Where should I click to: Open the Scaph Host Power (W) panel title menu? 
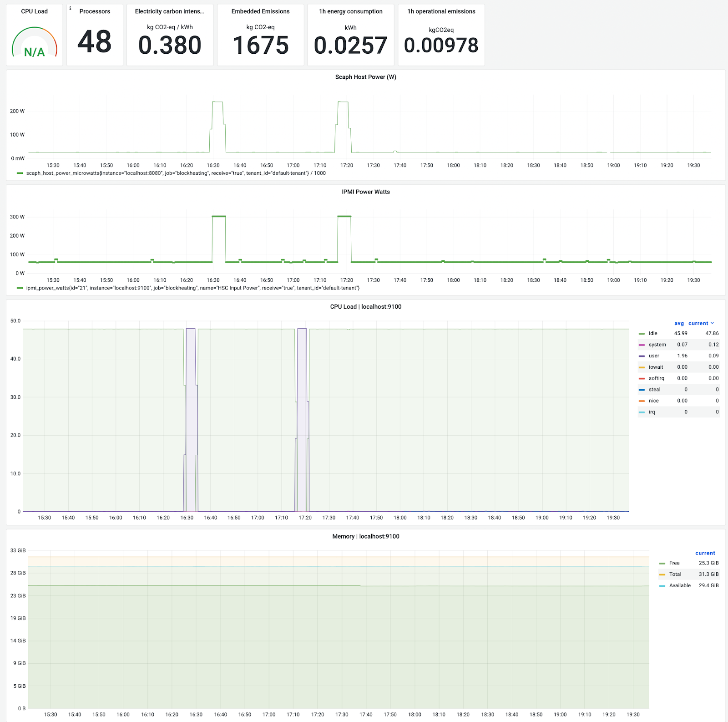point(366,77)
